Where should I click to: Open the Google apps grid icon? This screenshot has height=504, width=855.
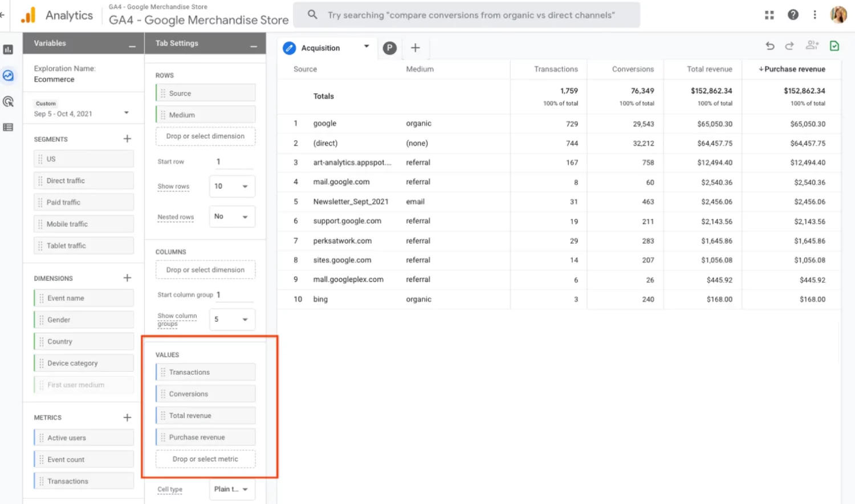(x=769, y=15)
